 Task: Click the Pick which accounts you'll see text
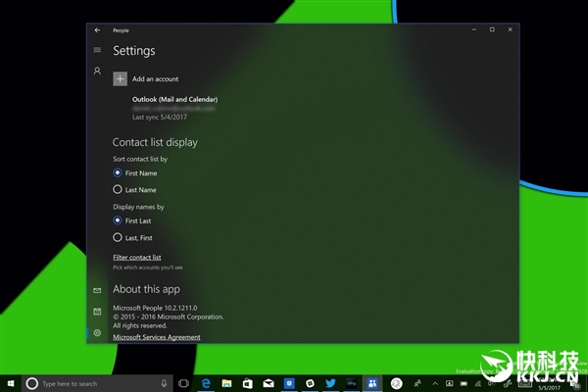pos(148,268)
